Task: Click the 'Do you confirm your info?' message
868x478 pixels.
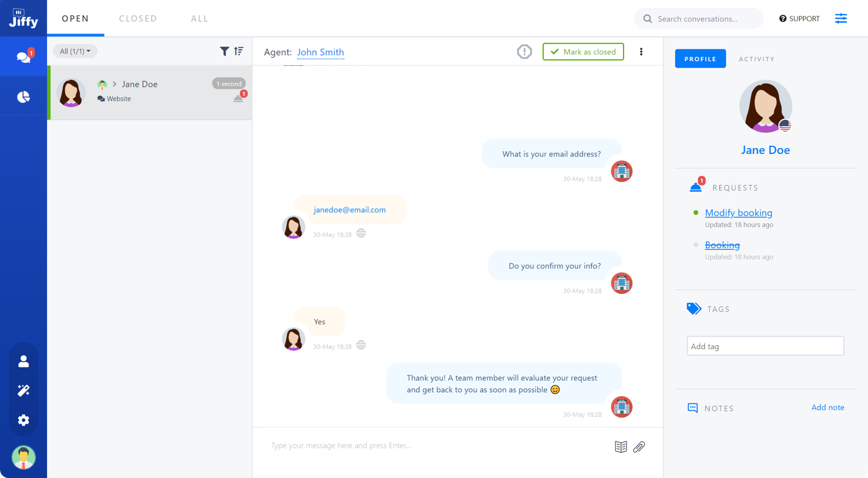Action: pyautogui.click(x=555, y=266)
